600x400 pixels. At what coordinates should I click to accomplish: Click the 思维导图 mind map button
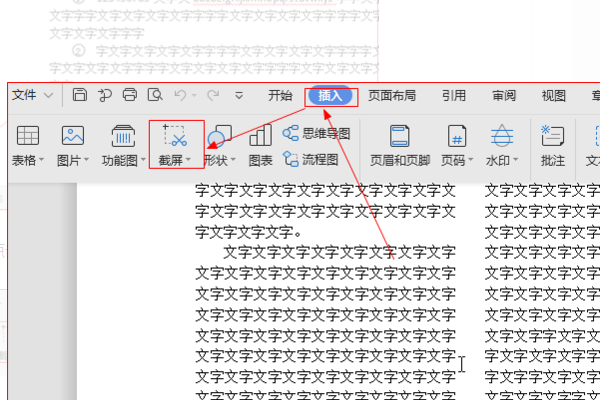316,134
